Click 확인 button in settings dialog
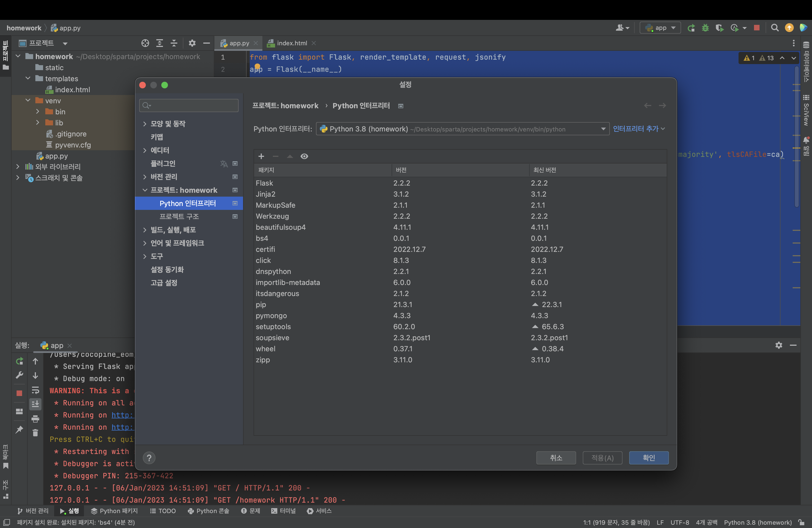Viewport: 812px width, 528px height. (648, 458)
